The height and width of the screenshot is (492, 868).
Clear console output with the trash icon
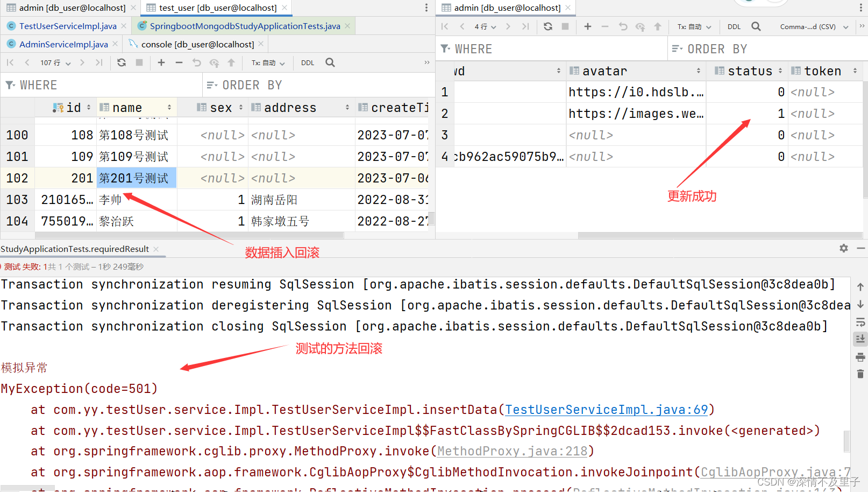click(860, 374)
